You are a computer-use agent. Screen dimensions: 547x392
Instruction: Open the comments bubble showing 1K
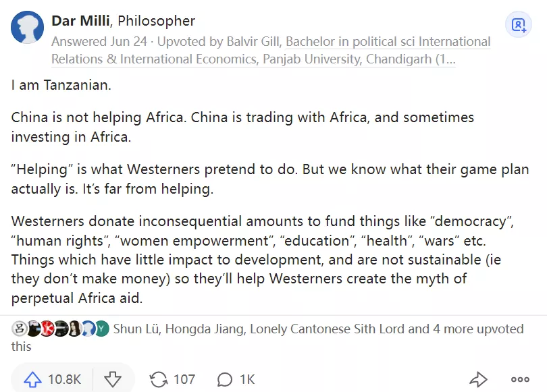[x=226, y=379]
